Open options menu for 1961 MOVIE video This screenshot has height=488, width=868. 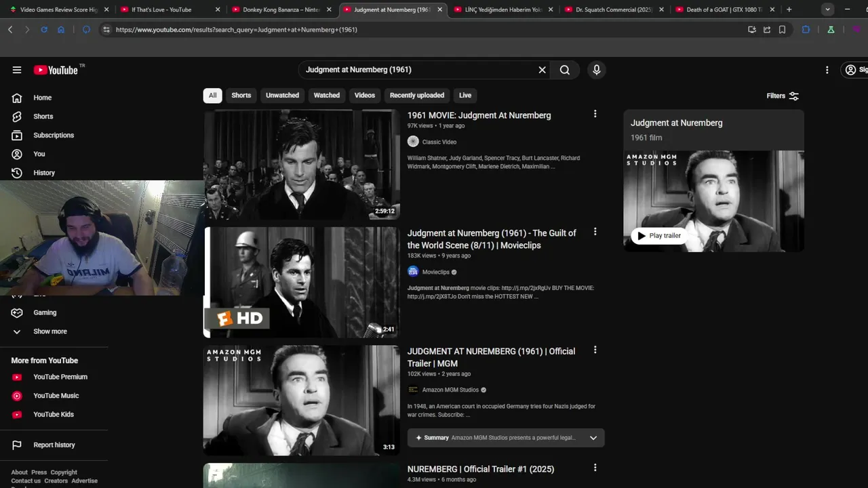click(x=595, y=114)
